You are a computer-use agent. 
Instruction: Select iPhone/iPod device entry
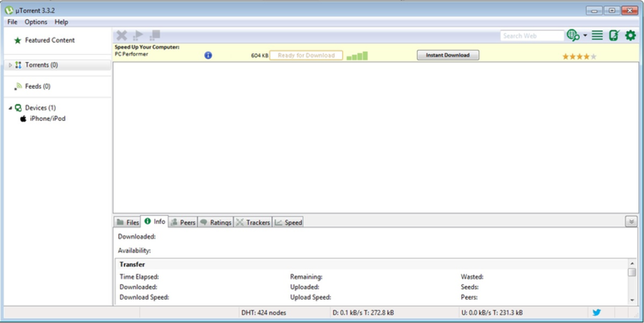pos(47,118)
